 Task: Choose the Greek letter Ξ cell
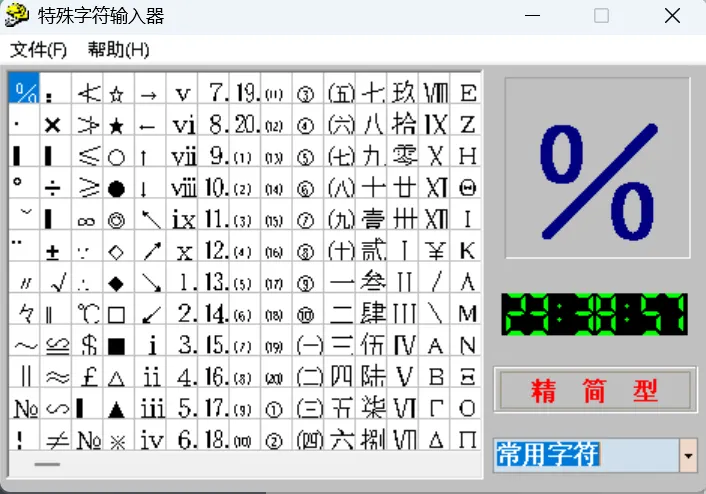coord(466,372)
